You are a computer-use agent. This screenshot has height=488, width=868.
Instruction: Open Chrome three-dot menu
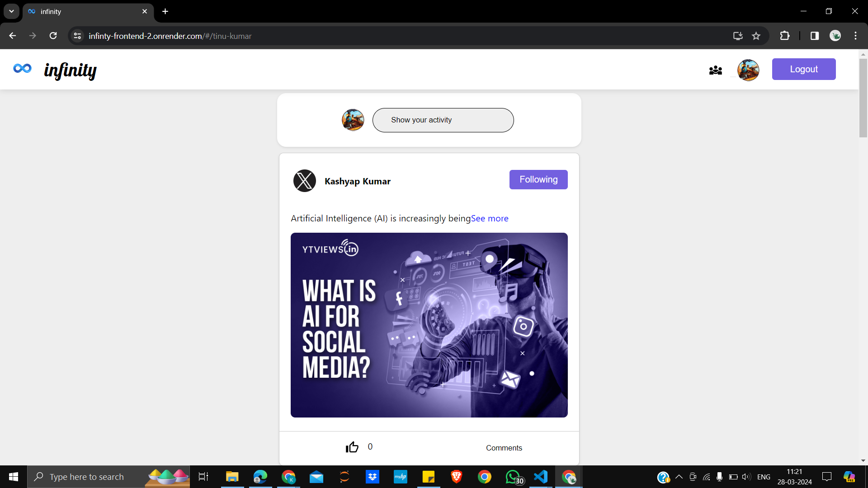click(855, 36)
